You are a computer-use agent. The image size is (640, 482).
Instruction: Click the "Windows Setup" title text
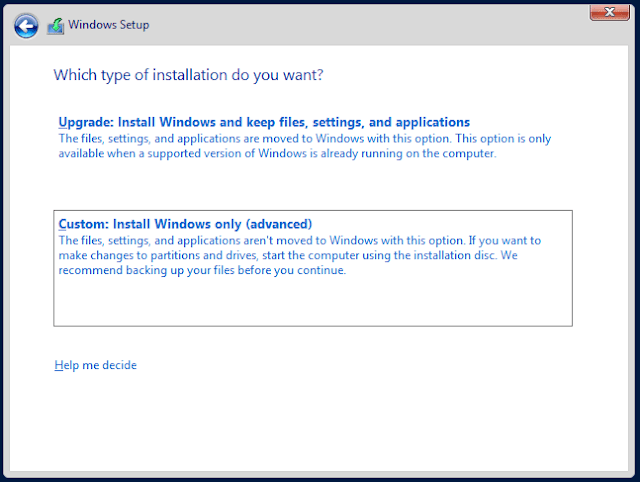coord(109,25)
